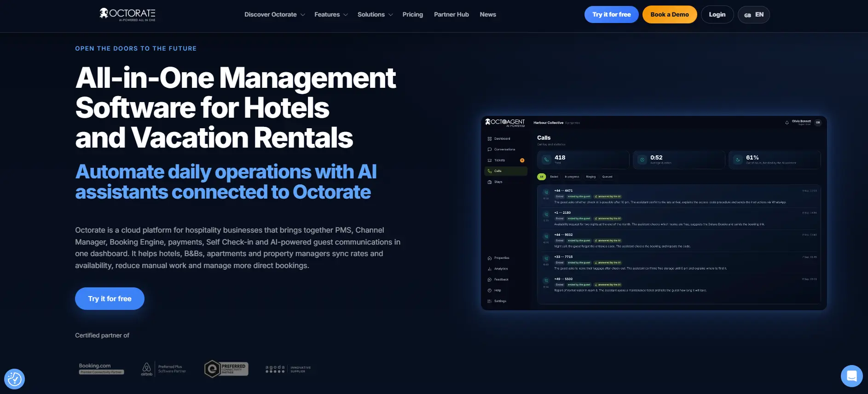The image size is (868, 394).
Task: Go to Partner Hub in the navigation
Action: coord(451,15)
